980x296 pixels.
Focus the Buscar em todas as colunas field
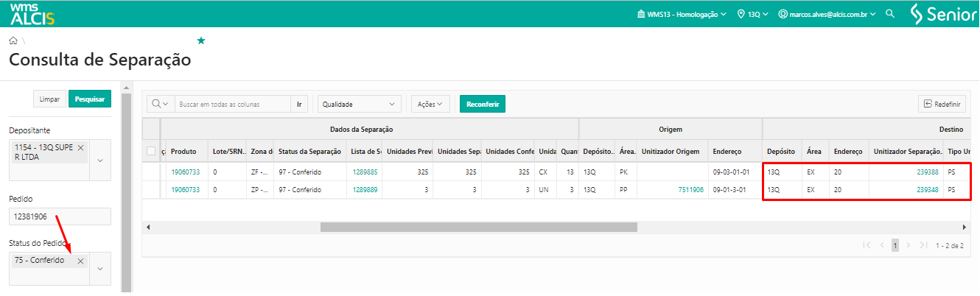click(233, 105)
